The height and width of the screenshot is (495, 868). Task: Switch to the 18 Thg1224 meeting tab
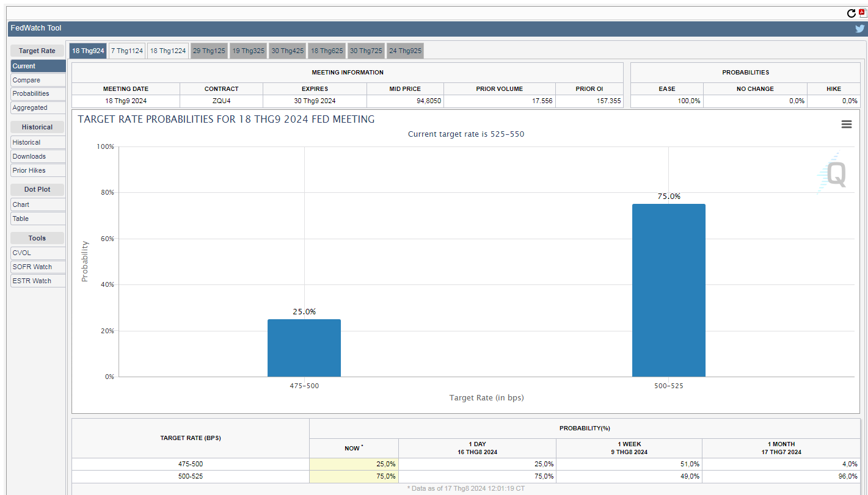(168, 51)
